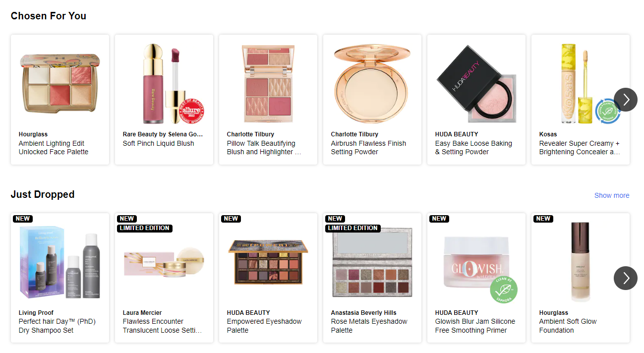Screen dimensions: 644x353
Task: Open Kosas Revealer Super Creamy concealer link
Action: (580, 148)
